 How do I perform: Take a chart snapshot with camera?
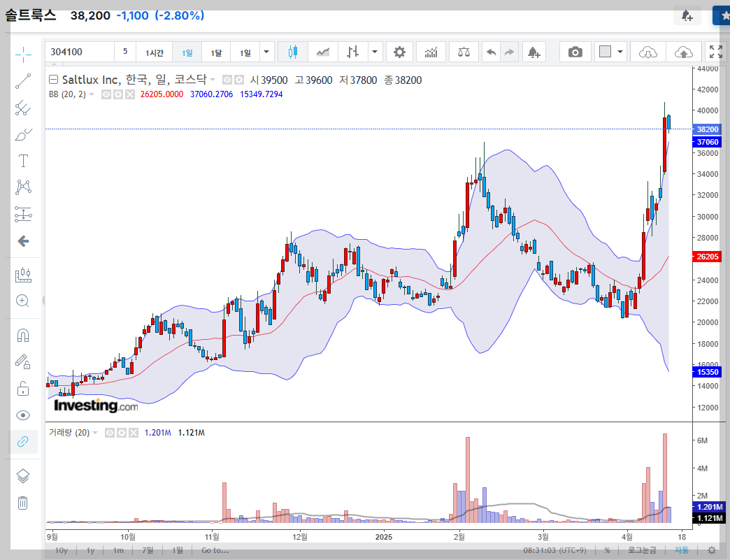pos(575,52)
